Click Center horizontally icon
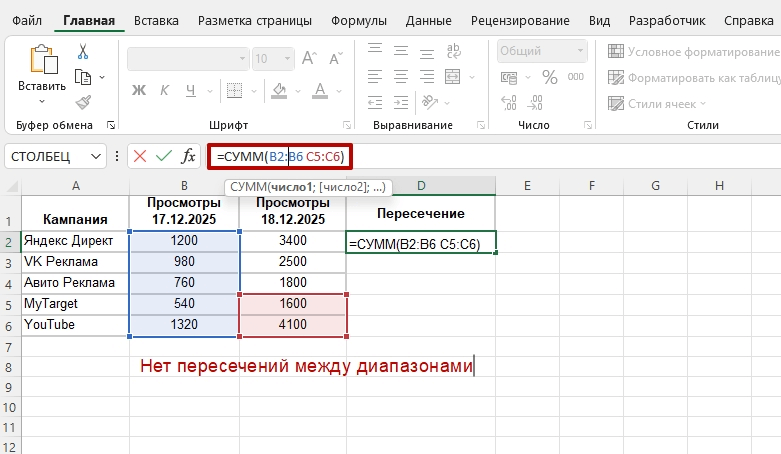The width and height of the screenshot is (781, 454). click(401, 76)
